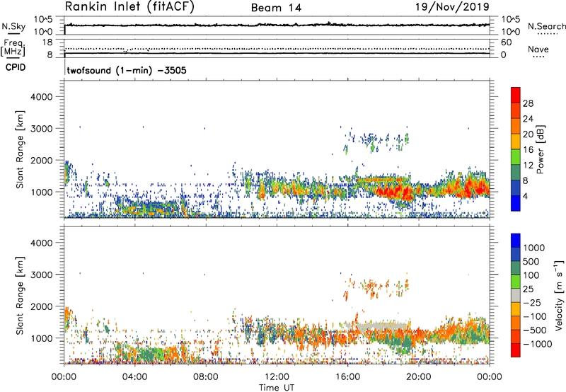Viewport: 566px width, 392px height.
Task: Click the 'Freq. [MHz]' axis label
Action: [x=13, y=48]
